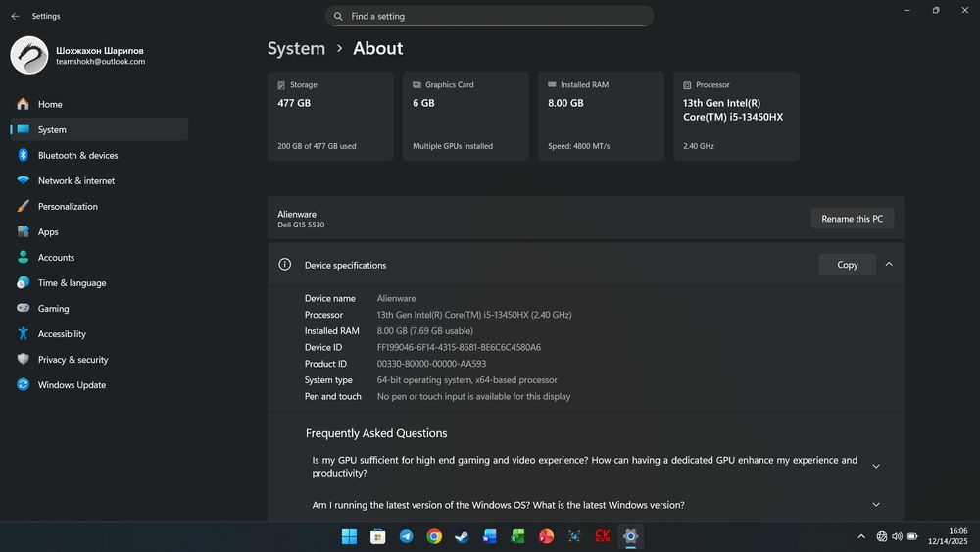Click the Rename this PC button
The width and height of the screenshot is (980, 552).
click(852, 219)
